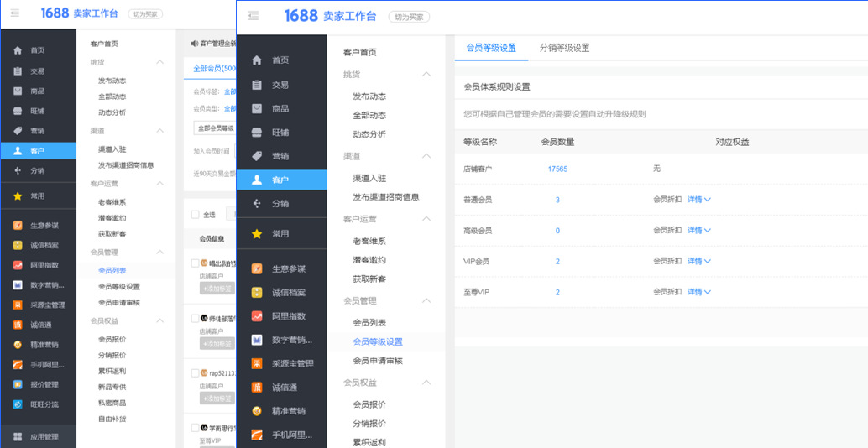Viewport: 868px width, 448px height.
Task: Click the hamburger menu icon in the front window
Action: 254,16
